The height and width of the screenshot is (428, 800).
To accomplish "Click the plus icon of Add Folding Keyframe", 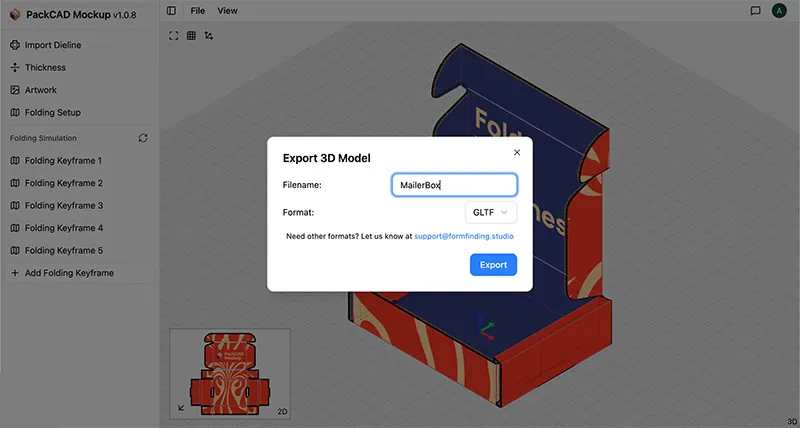I will point(15,273).
